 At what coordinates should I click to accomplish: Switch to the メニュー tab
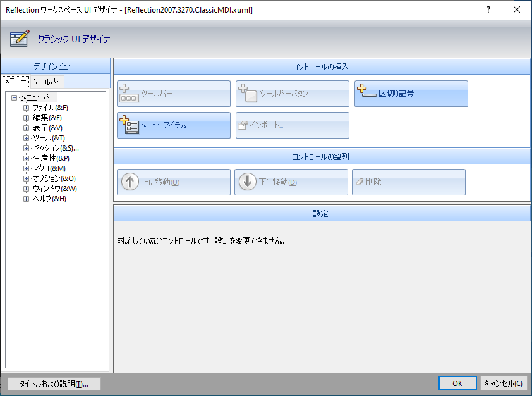pos(15,82)
